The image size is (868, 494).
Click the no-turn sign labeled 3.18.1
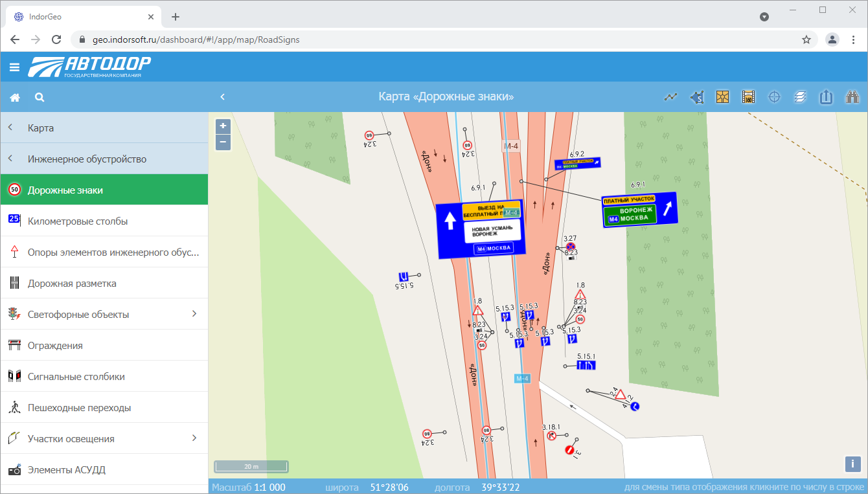pyautogui.click(x=551, y=436)
